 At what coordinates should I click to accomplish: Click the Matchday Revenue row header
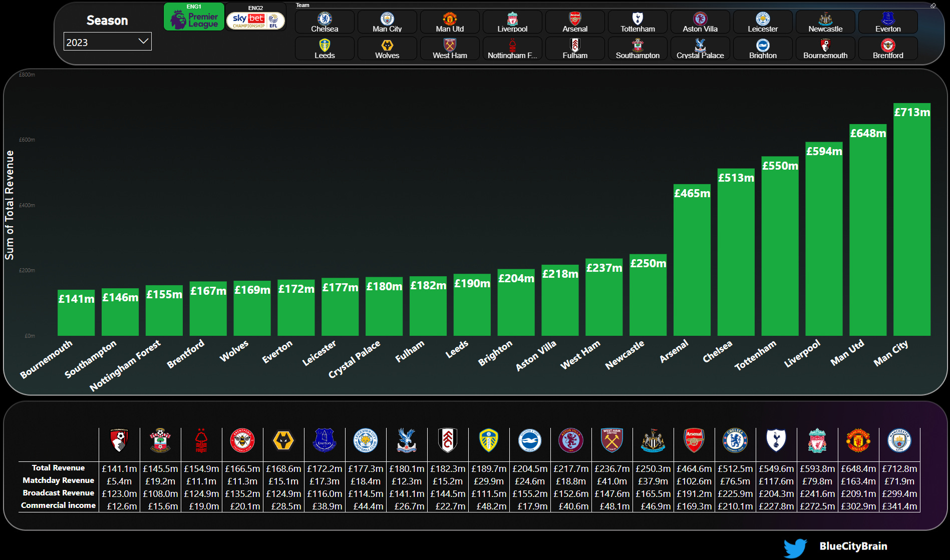58,480
